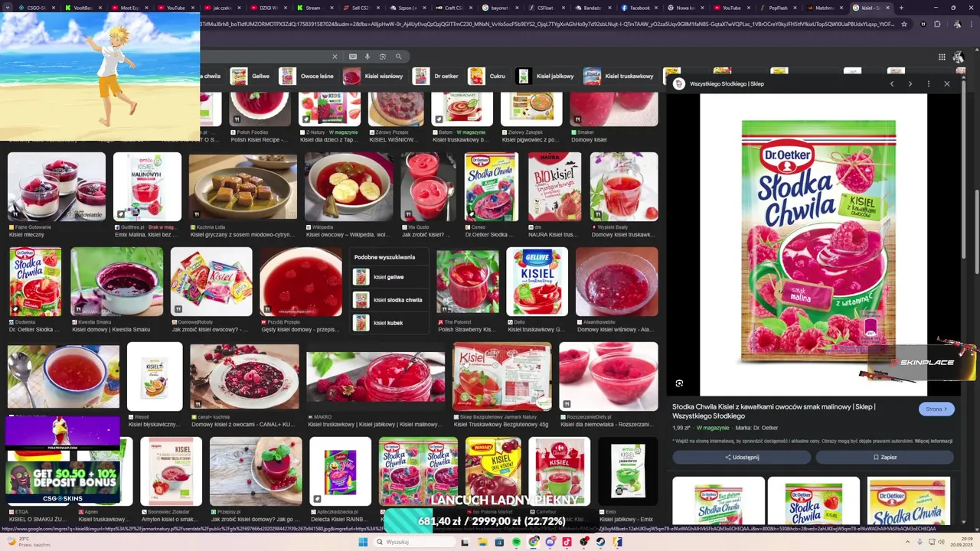Image resolution: width=980 pixels, height=551 pixels.
Task: Select the Cukru filter chip
Action: 488,77
